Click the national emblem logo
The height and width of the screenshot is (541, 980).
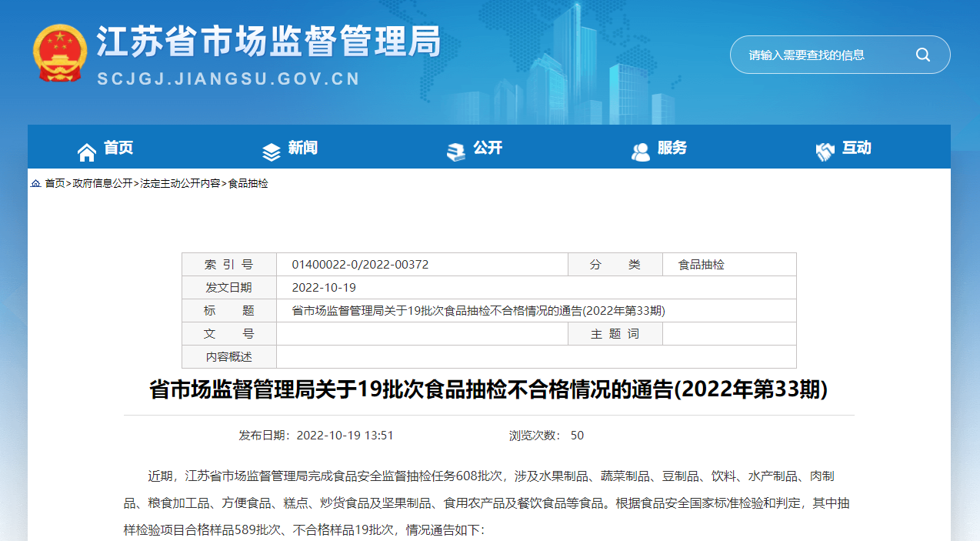coord(60,53)
